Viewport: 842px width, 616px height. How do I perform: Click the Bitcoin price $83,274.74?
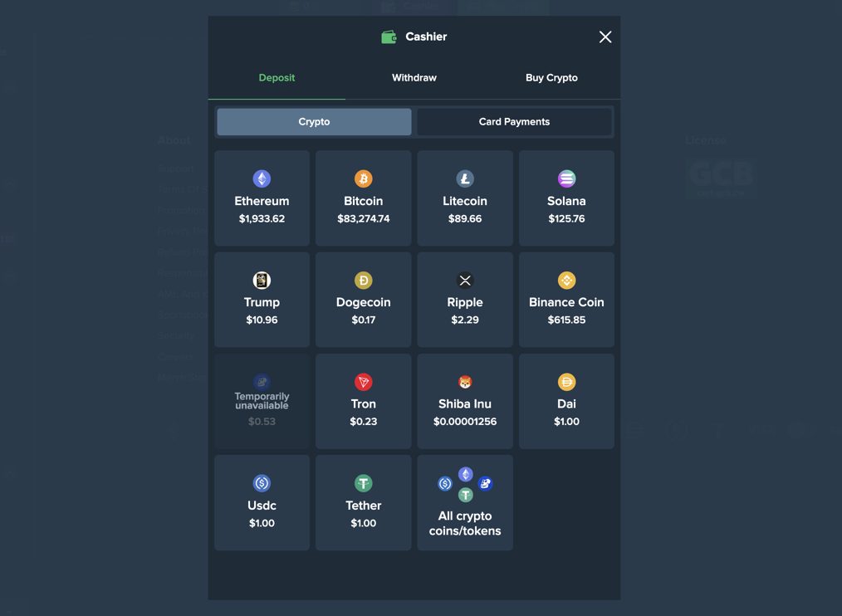[364, 218]
